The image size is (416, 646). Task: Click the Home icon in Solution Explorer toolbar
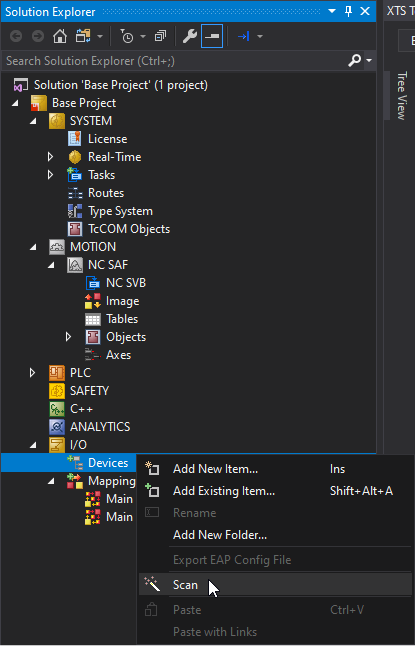pos(60,36)
